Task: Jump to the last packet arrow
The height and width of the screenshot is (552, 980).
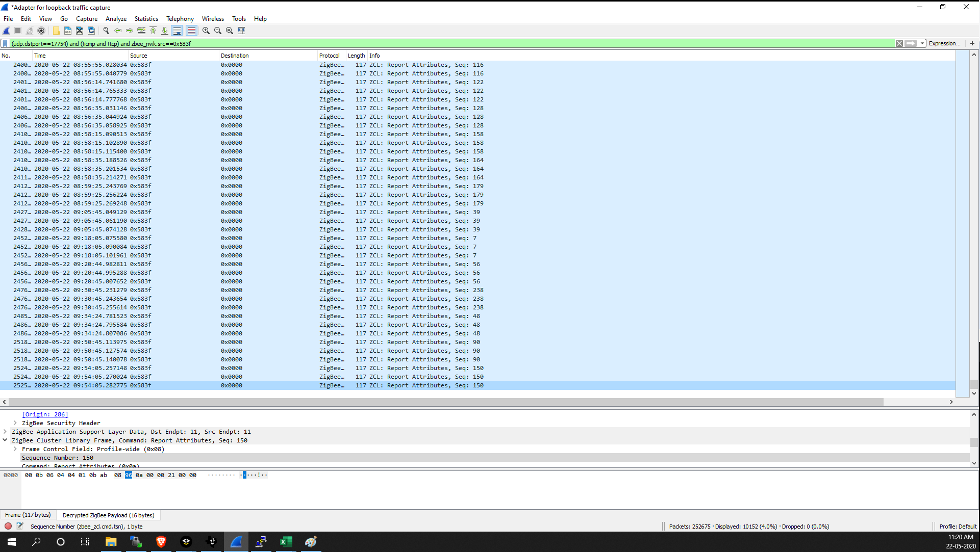Action: click(x=165, y=31)
